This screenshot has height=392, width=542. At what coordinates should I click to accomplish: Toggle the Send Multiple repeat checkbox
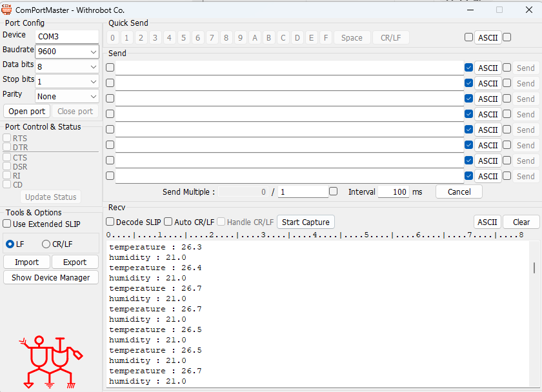[x=333, y=191]
